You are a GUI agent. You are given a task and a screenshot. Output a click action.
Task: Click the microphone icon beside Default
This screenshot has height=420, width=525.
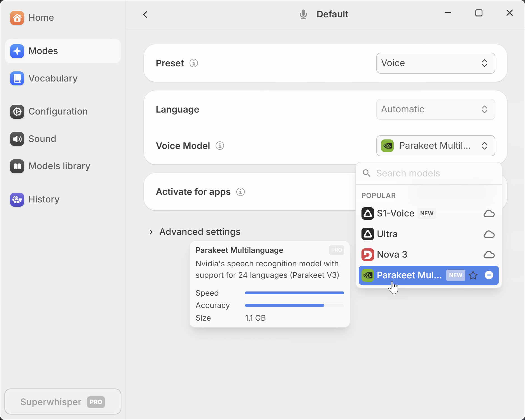click(x=303, y=14)
